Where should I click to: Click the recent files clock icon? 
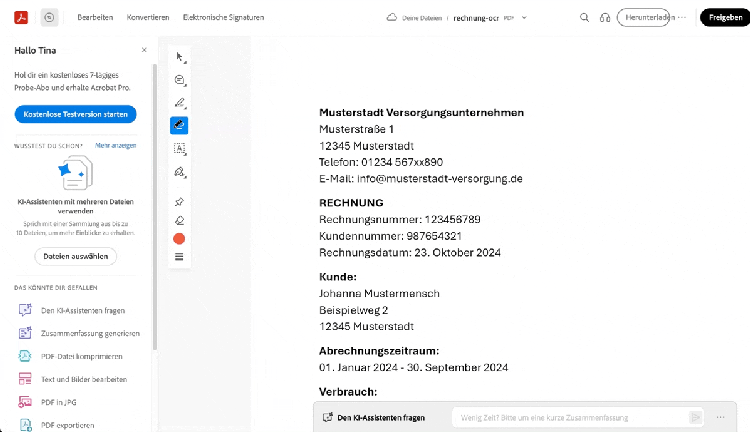point(49,18)
